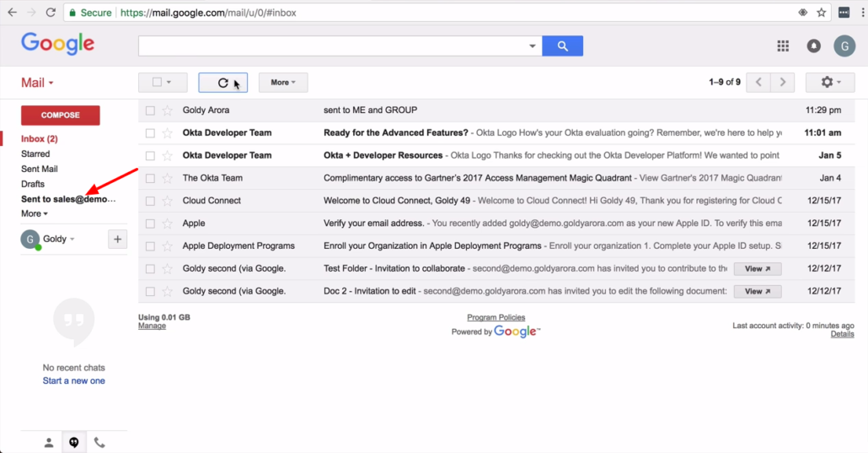The width and height of the screenshot is (868, 453).
Task: Open the Mail dropdown switcher
Action: pos(37,83)
